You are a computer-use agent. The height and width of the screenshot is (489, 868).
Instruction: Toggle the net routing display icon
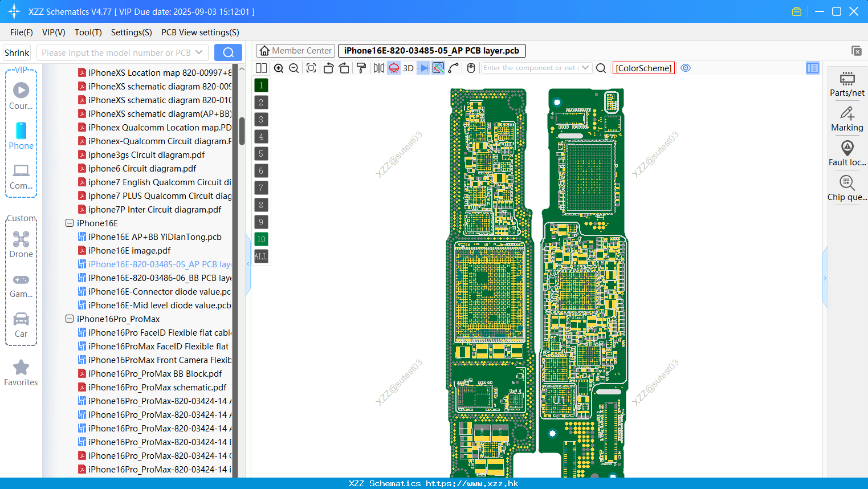coord(438,68)
